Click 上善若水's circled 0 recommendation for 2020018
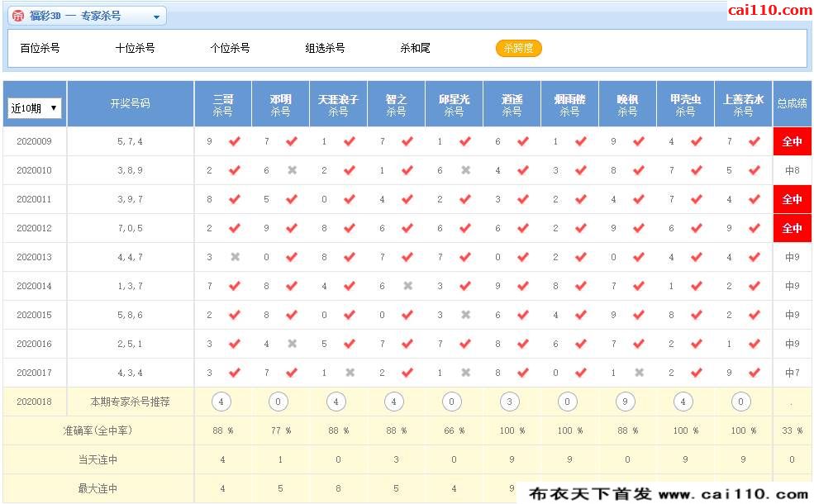Image resolution: width=814 pixels, height=504 pixels. 740,402
